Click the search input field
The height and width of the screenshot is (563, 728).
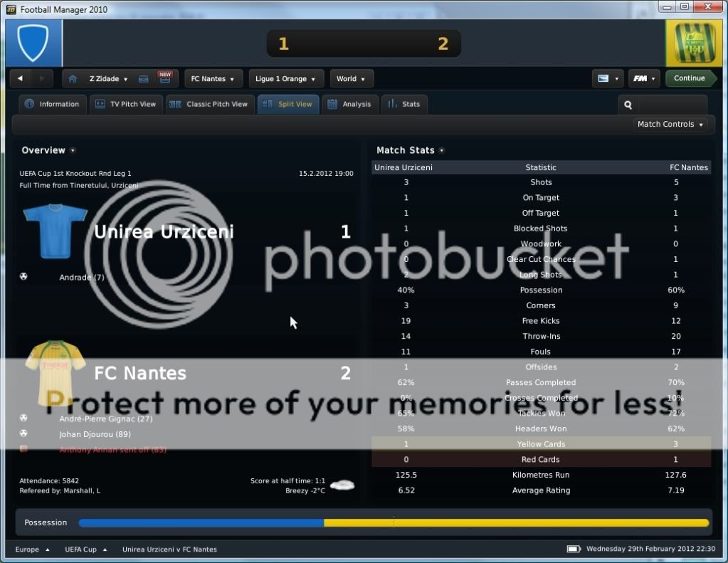pos(672,105)
